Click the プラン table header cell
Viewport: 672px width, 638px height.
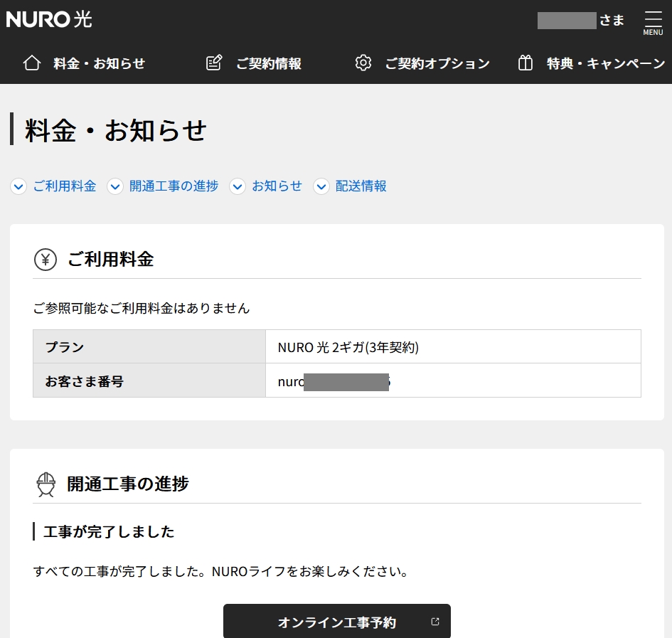149,346
